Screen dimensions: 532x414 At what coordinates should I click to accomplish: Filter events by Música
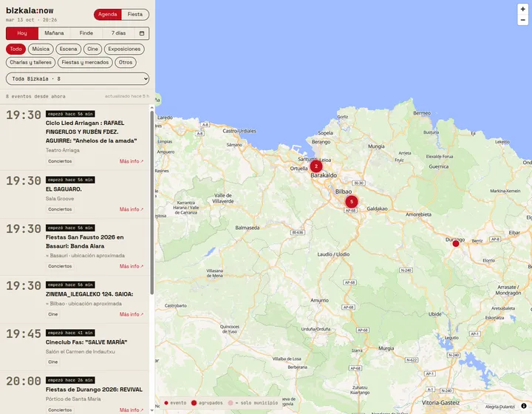tap(41, 49)
